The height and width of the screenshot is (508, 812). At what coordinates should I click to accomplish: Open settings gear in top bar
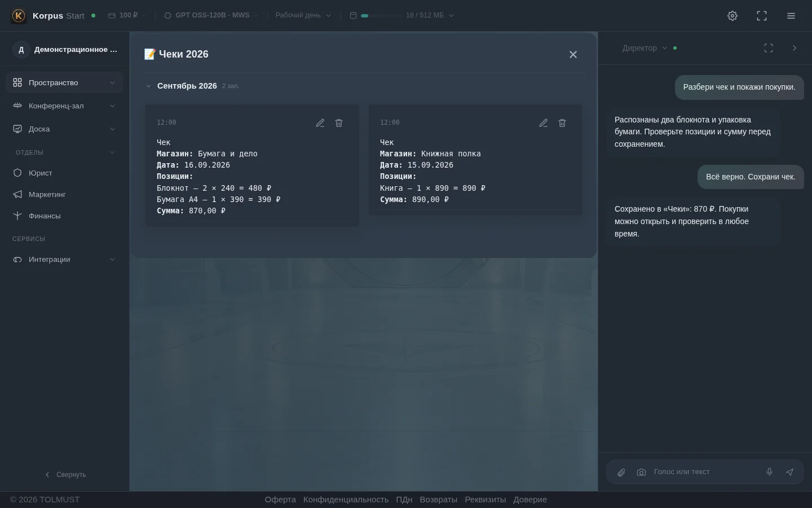[732, 16]
